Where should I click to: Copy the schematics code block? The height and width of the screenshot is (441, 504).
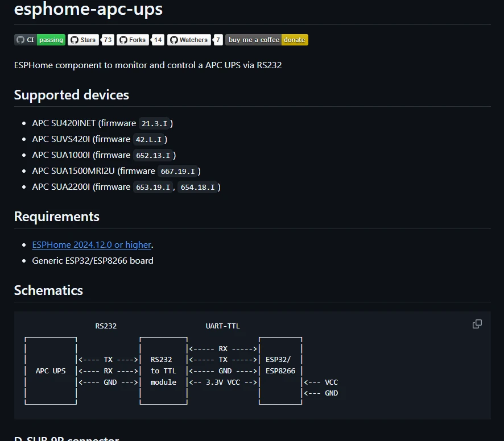point(477,324)
